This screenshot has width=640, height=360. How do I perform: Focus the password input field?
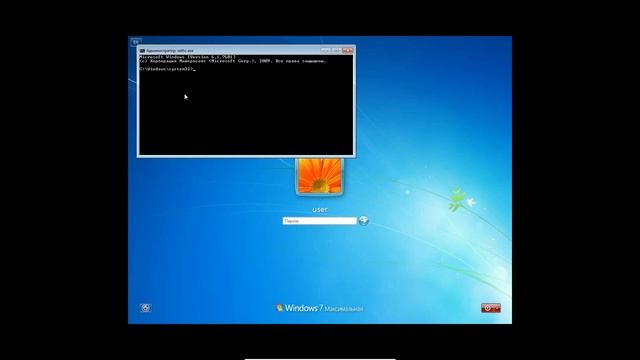click(x=319, y=221)
